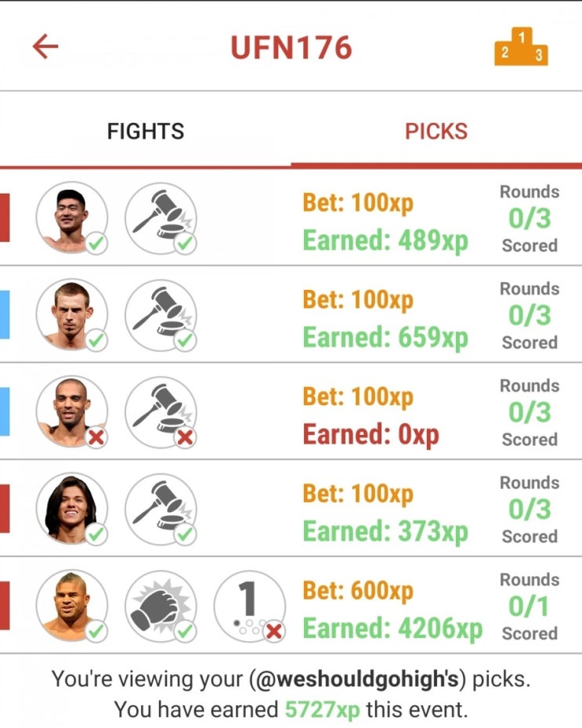Tap the gavel icon in 659xp row
This screenshot has height=728, width=582.
tap(161, 315)
